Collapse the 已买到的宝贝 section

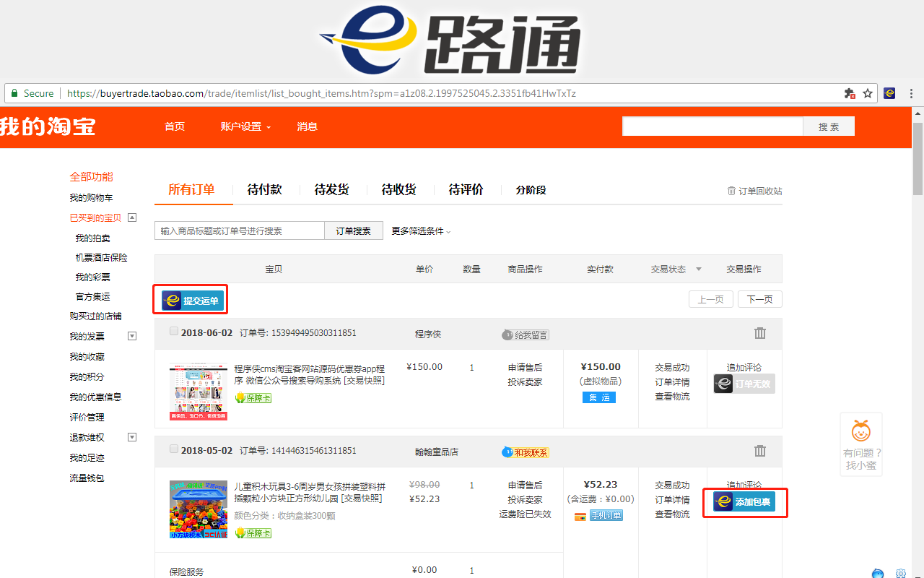point(132,217)
